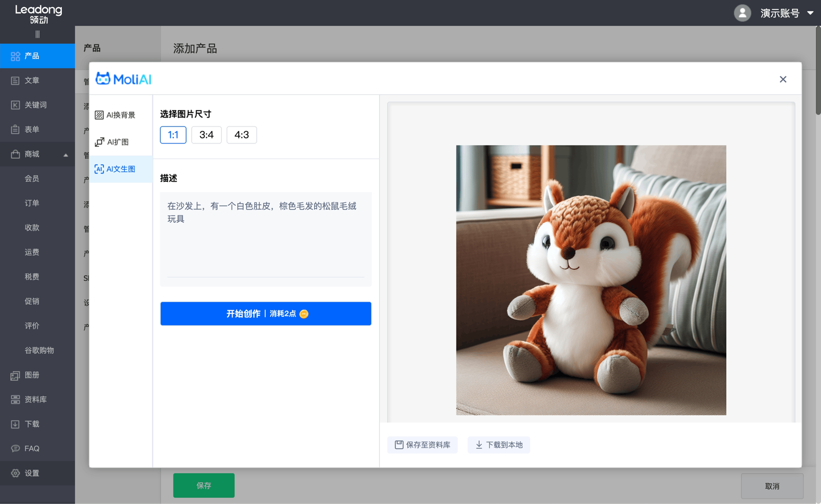Select the 1:1 image size option

[x=173, y=135]
